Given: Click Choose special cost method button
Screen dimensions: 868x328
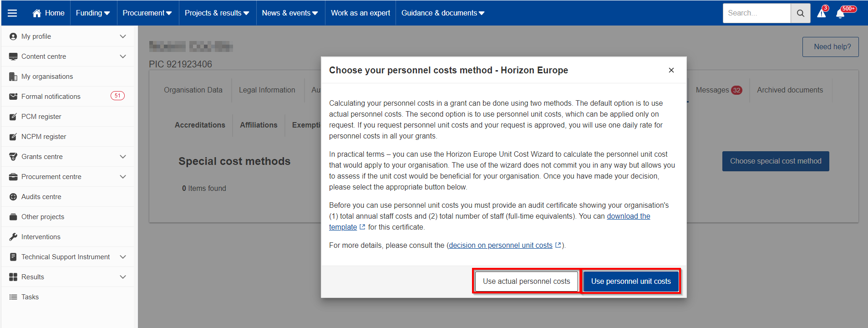Looking at the screenshot, I should click(776, 161).
